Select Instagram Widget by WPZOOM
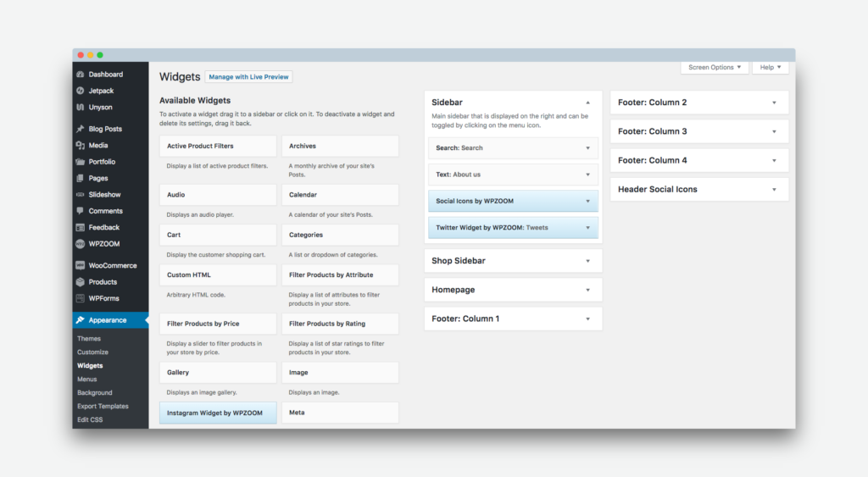 tap(218, 413)
